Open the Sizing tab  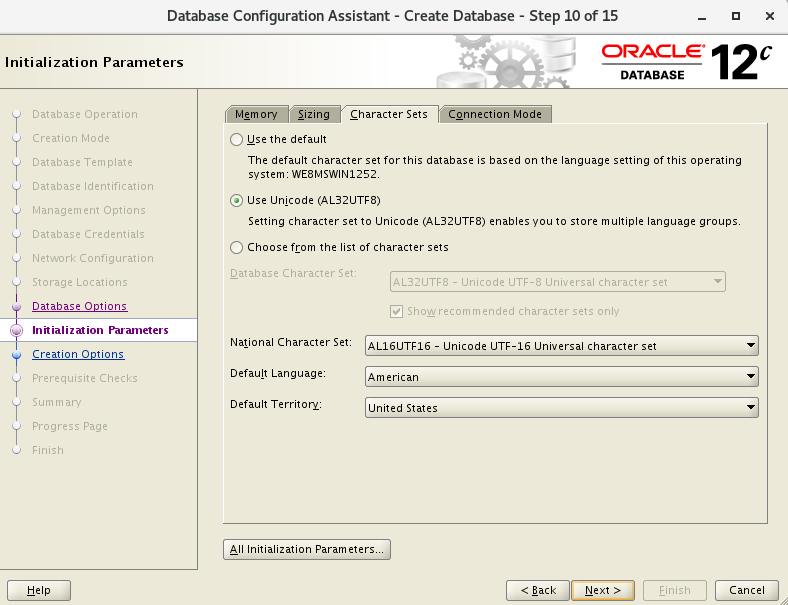[x=314, y=114]
